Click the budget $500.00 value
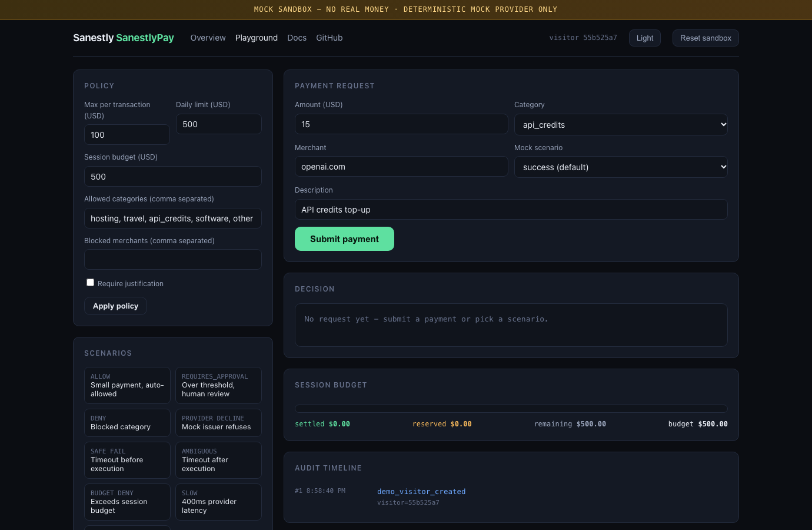The width and height of the screenshot is (812, 530). (698, 424)
